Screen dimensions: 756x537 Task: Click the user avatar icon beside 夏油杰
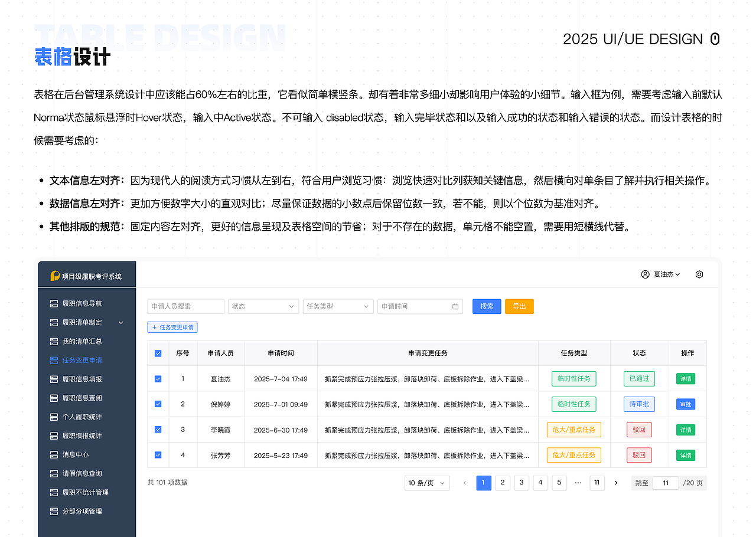[645, 274]
